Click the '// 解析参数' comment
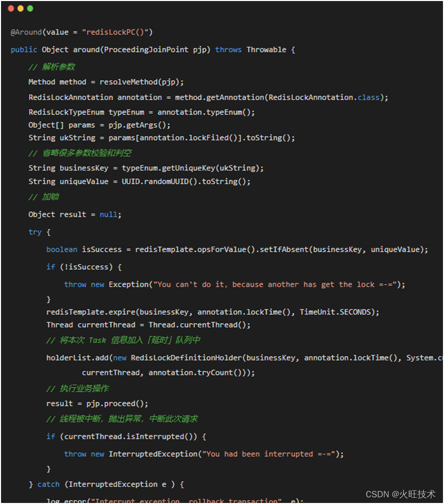This screenshot has height=504, width=444. (x=52, y=67)
